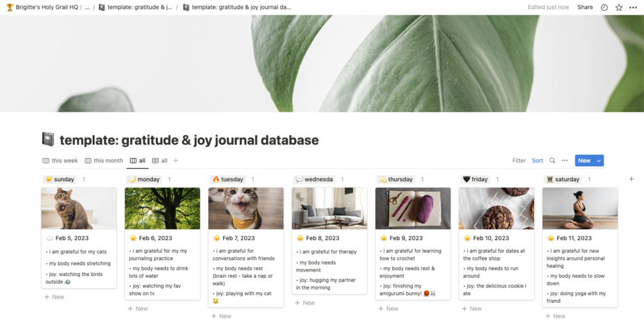Viewport: 644px width, 324px height.
Task: Click text 'my body needs stretching'
Action: [79, 264]
